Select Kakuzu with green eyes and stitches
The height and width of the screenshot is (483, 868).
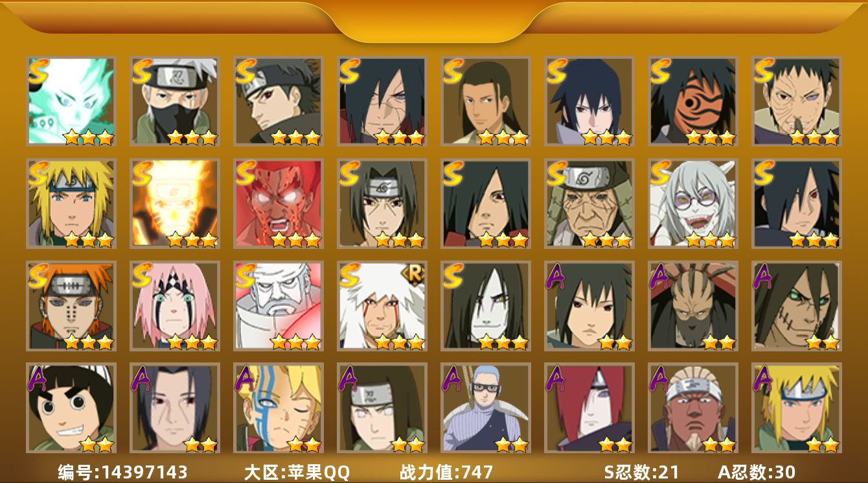point(797,305)
